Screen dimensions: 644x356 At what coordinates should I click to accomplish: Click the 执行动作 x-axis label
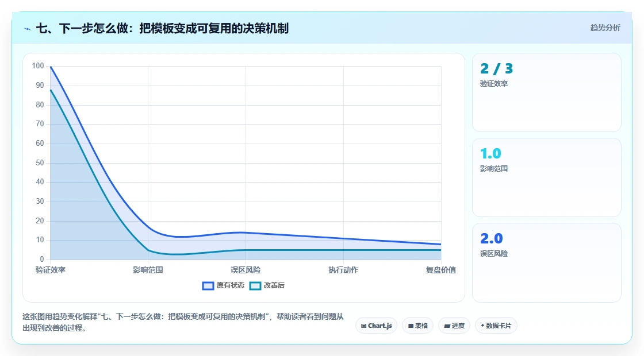[343, 270]
